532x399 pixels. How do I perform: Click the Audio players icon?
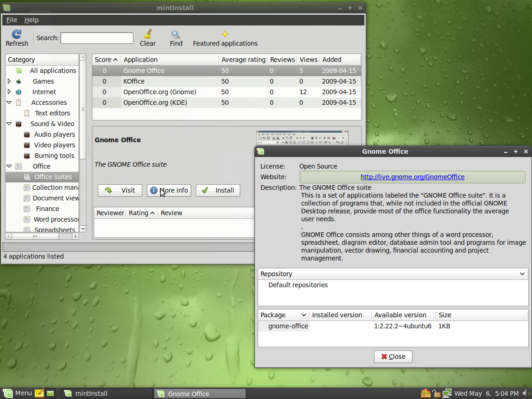point(27,134)
